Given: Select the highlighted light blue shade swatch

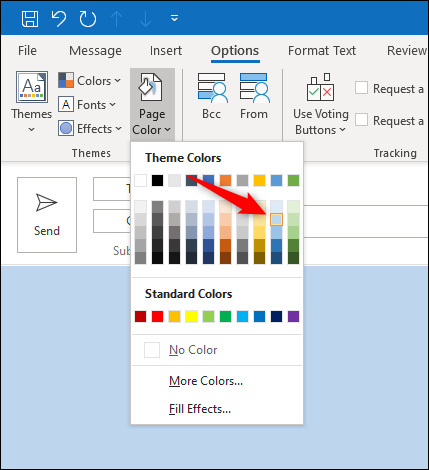Looking at the screenshot, I should [x=276, y=220].
